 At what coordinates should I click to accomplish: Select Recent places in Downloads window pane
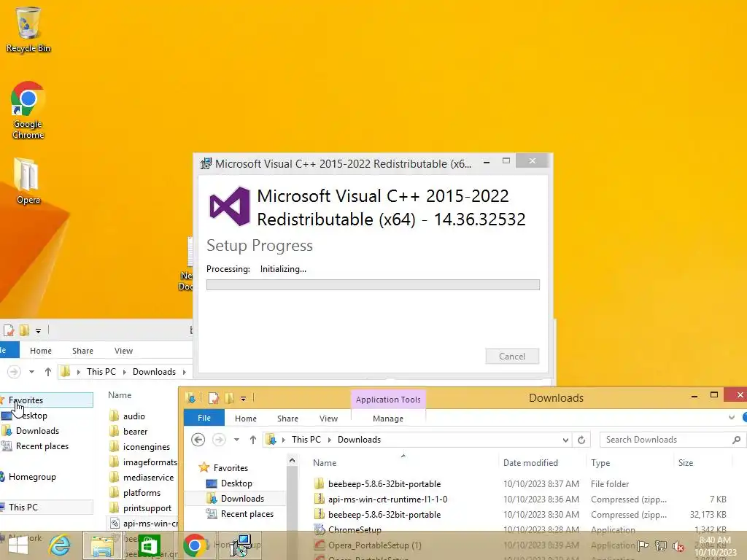pyautogui.click(x=247, y=514)
